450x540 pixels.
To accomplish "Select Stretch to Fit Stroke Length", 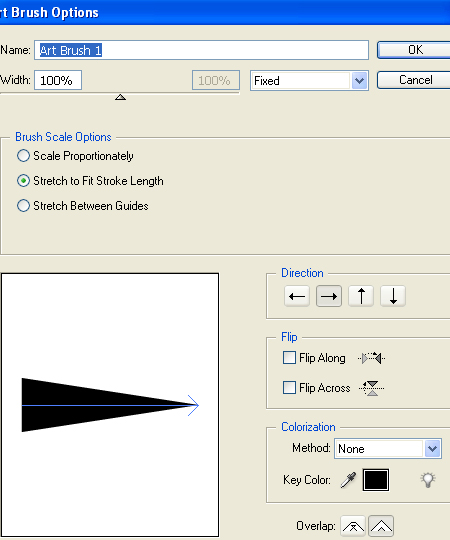I will [23, 181].
